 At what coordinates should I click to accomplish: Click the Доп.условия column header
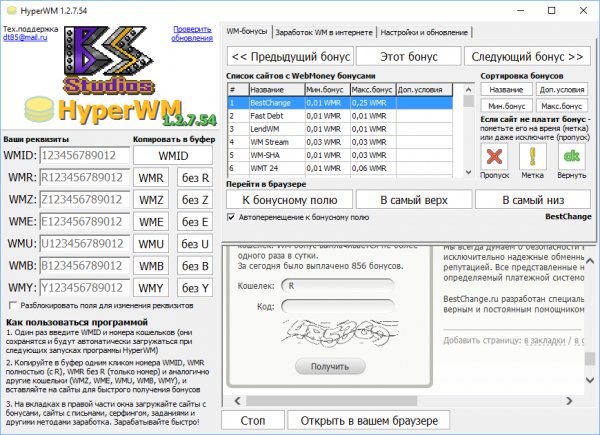(x=424, y=90)
